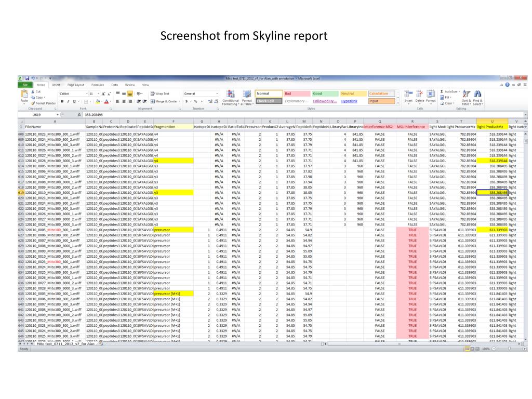Open the font size 11 dropdown
Viewport: 532px width, 399px height.
98,94
